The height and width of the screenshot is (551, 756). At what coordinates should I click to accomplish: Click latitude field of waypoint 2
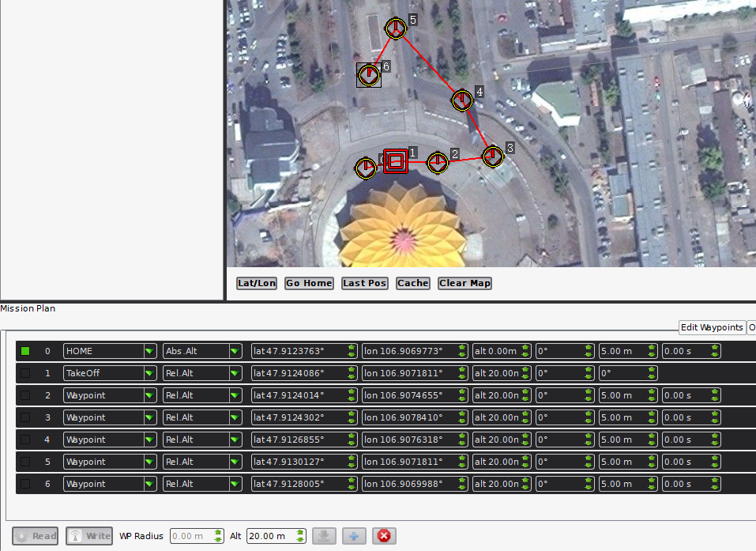tap(304, 395)
